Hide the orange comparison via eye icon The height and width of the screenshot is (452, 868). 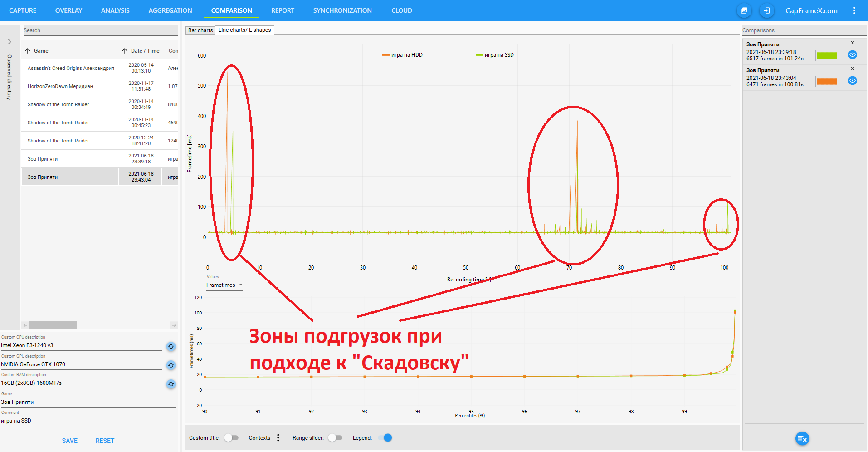853,81
